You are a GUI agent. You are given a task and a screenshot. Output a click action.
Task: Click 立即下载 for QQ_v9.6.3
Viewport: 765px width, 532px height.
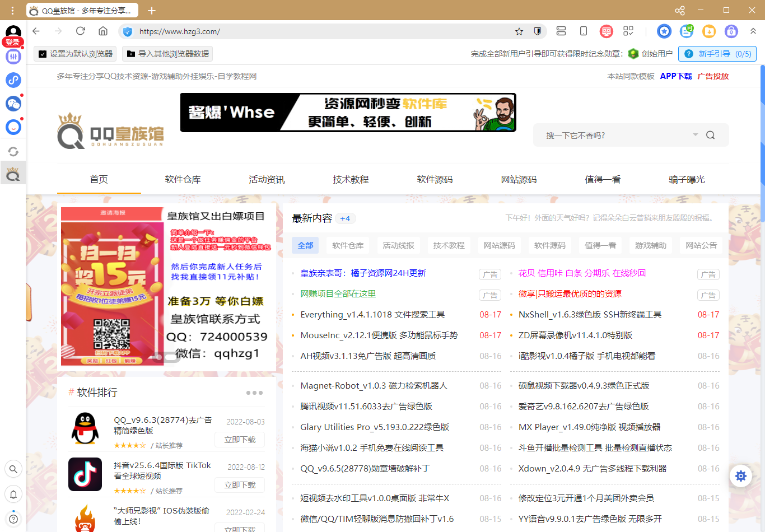(x=240, y=440)
